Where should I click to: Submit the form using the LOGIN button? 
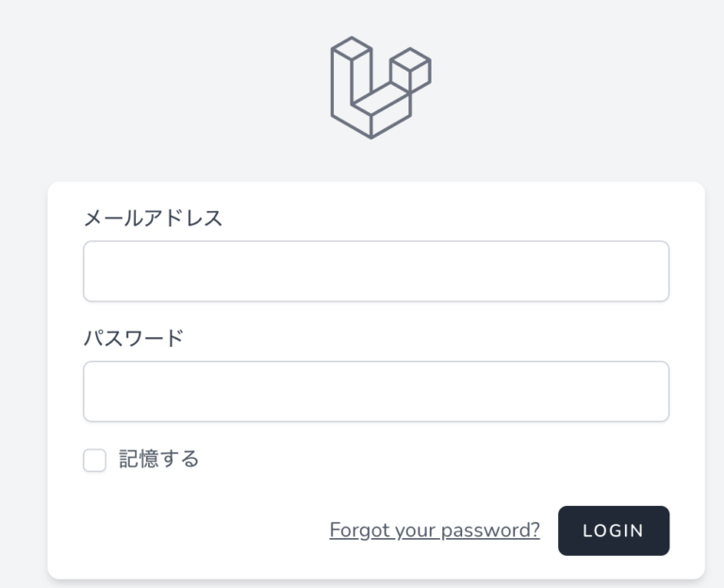[613, 531]
